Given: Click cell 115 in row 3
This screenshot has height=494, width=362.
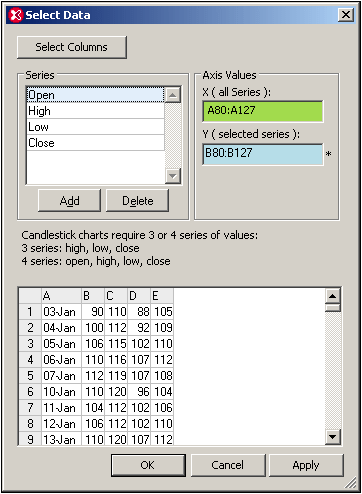Looking at the screenshot, I should (x=116, y=344).
